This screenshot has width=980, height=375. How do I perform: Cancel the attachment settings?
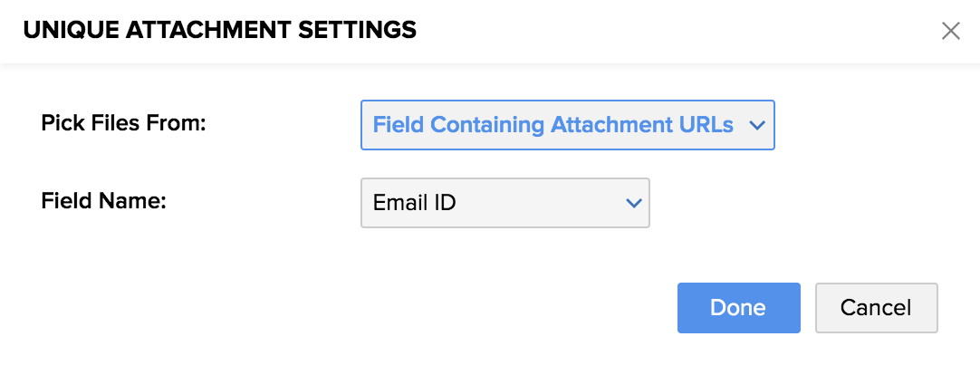(x=876, y=308)
